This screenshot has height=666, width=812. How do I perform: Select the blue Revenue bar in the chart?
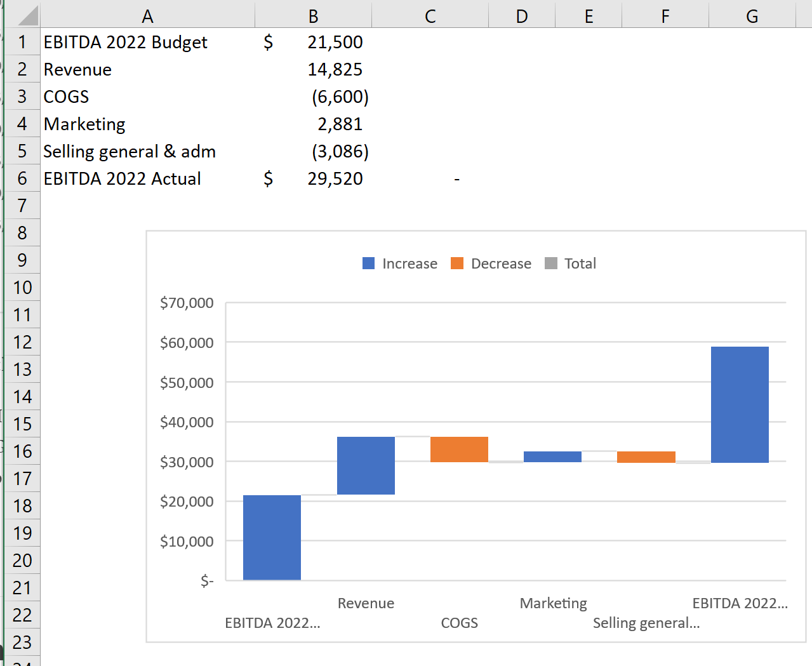point(366,465)
